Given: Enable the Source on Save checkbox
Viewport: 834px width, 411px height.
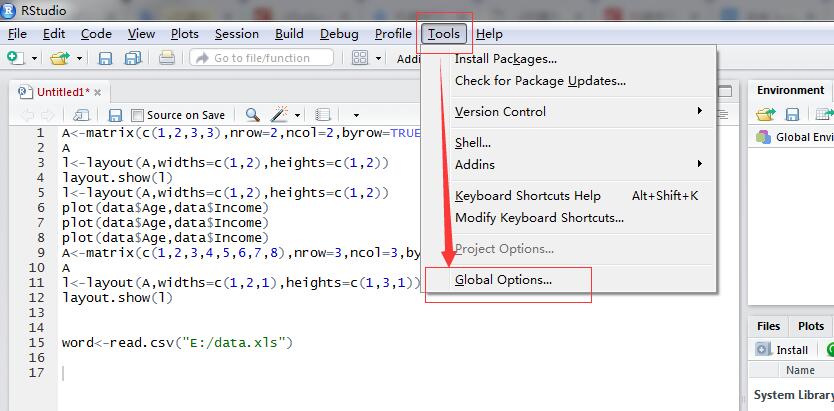Looking at the screenshot, I should [137, 115].
